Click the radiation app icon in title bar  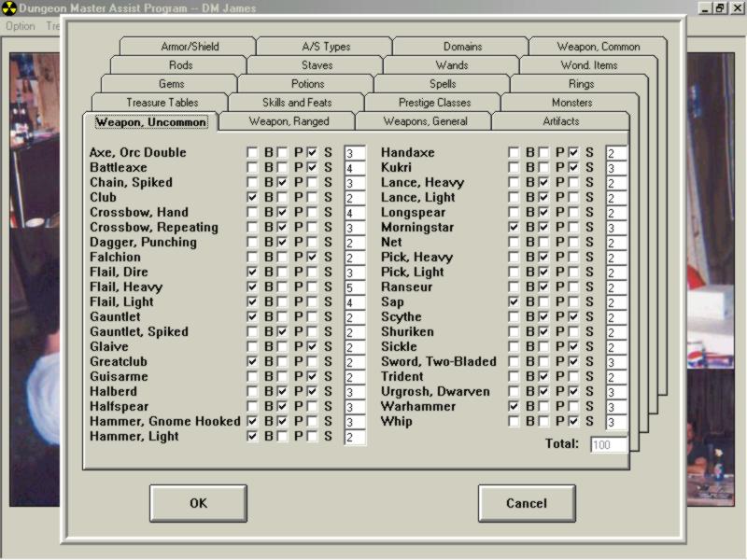pyautogui.click(x=9, y=8)
